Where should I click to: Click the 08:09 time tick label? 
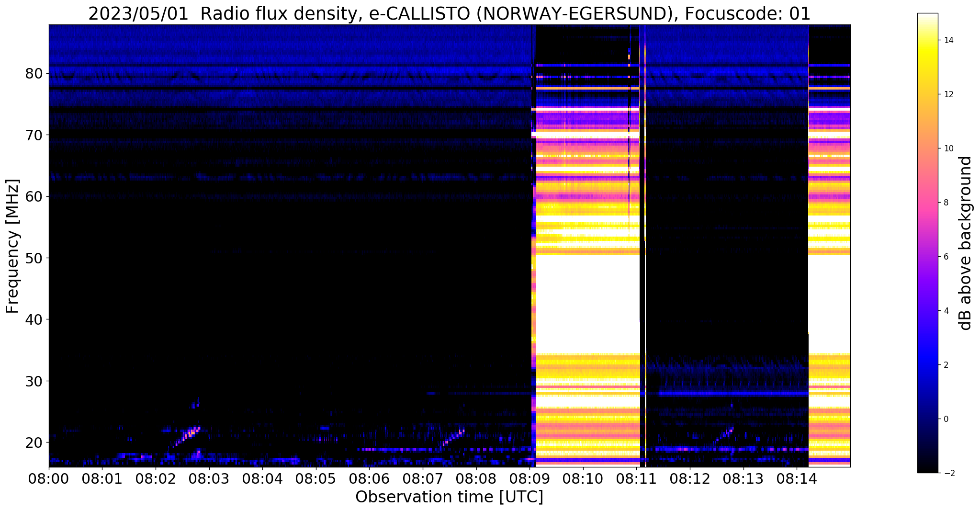529,479
